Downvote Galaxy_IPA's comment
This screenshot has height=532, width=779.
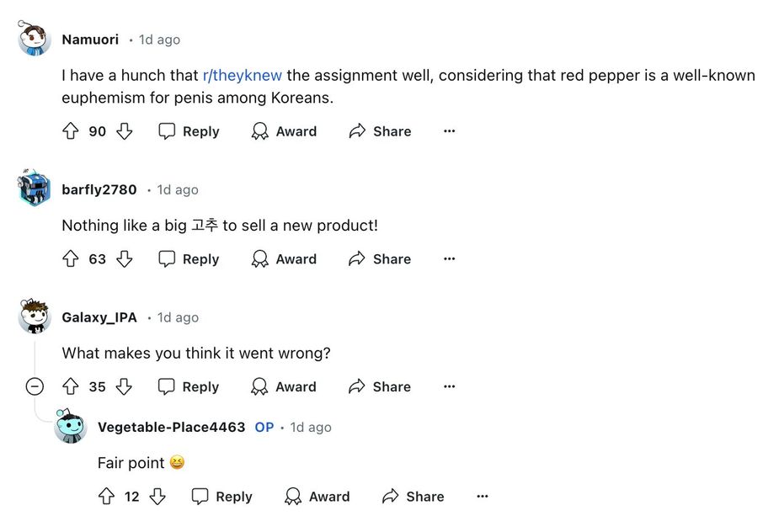(125, 387)
